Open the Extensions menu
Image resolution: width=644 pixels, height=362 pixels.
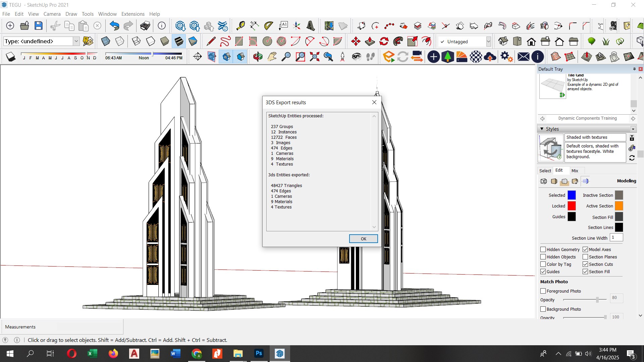tap(133, 14)
